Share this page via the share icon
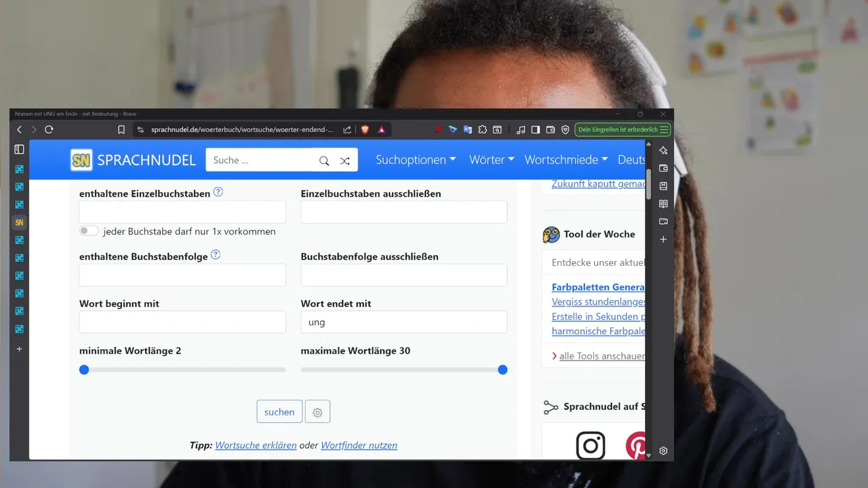868x488 pixels. tap(347, 129)
